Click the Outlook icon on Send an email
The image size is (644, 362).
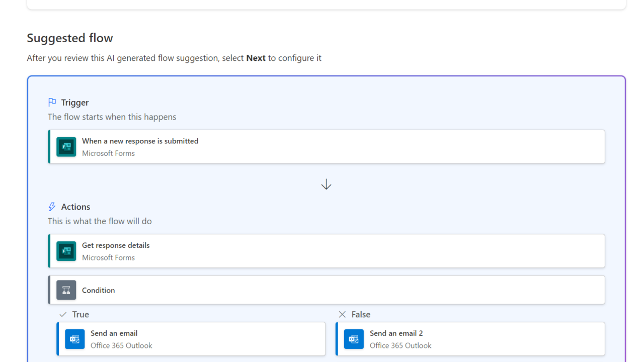coord(75,339)
